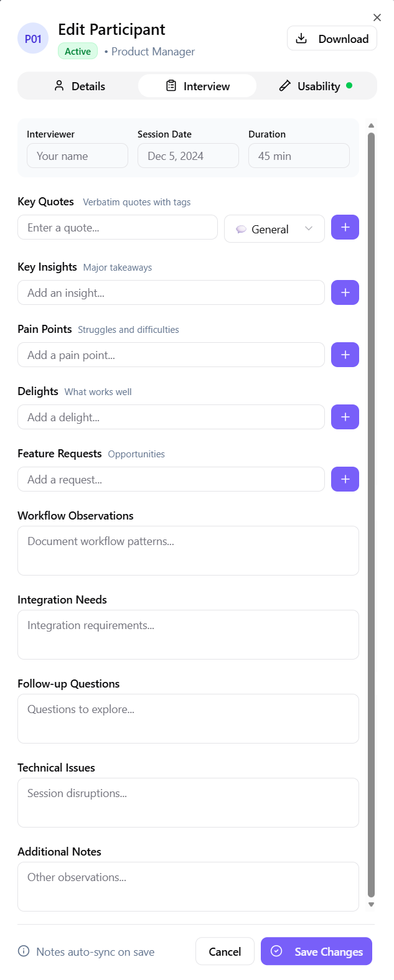
Task: Open the Usability tab
Action: [316, 86]
